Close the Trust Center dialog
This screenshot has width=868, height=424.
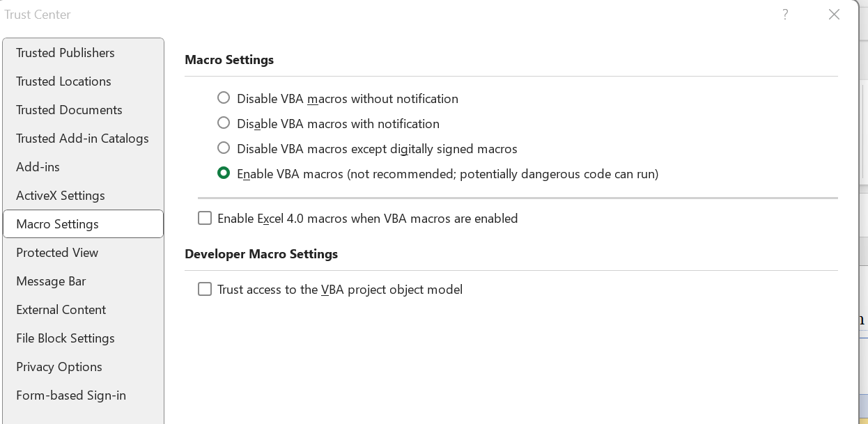834,15
